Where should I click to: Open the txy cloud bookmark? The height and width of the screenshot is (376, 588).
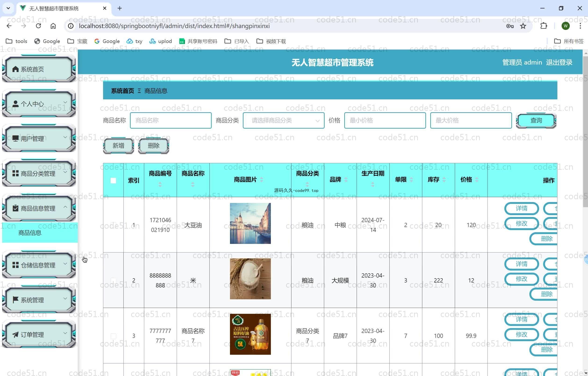[134, 41]
